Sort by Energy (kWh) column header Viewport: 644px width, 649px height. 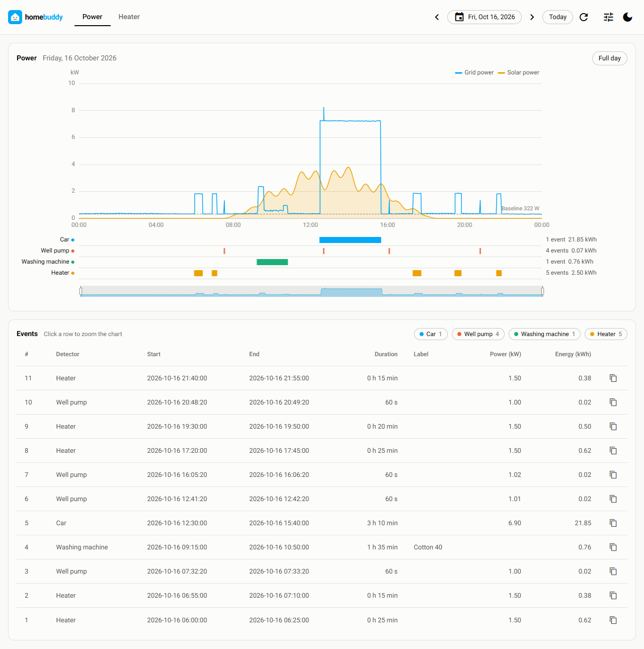pos(573,354)
